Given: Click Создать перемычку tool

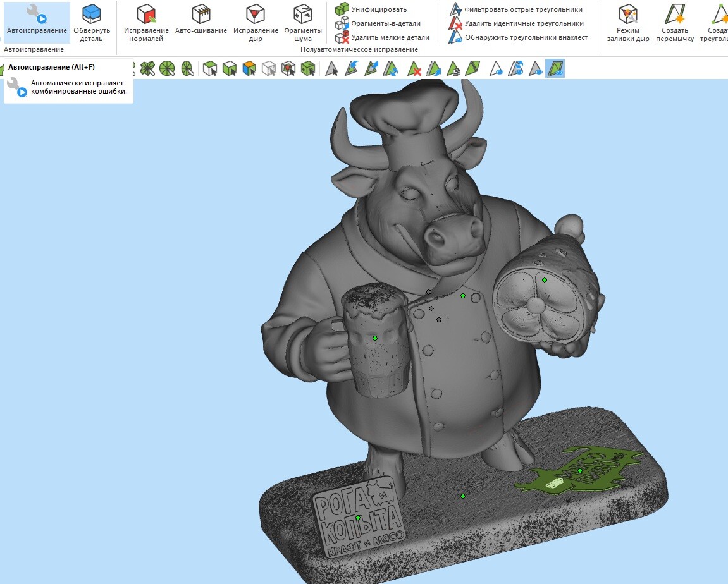Looking at the screenshot, I should (x=675, y=22).
